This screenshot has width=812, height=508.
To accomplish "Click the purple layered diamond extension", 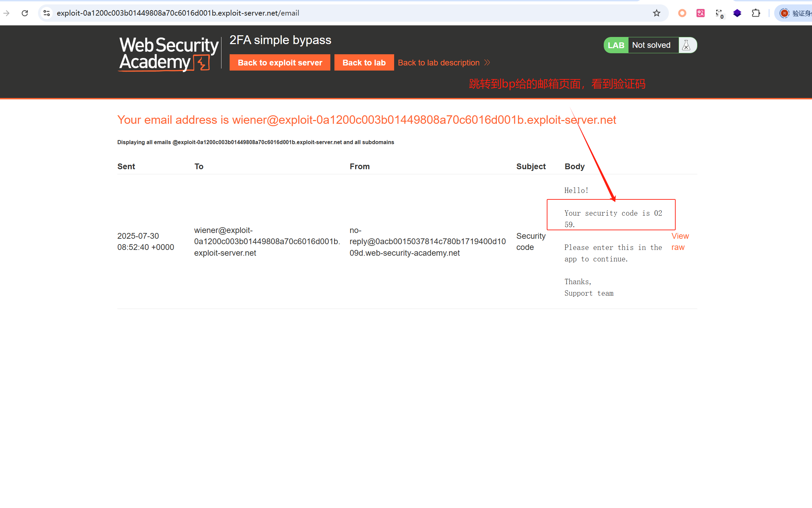I will (x=737, y=13).
